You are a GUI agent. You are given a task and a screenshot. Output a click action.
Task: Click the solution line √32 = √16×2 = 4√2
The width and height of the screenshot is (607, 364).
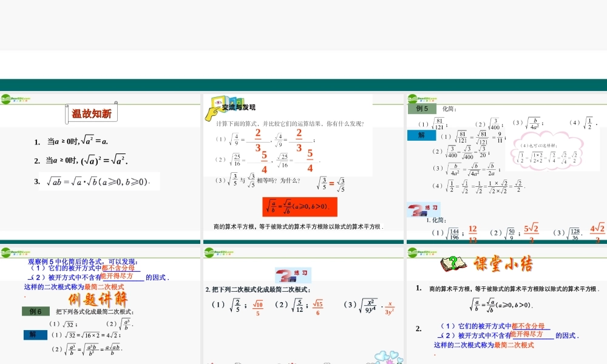tap(86, 335)
